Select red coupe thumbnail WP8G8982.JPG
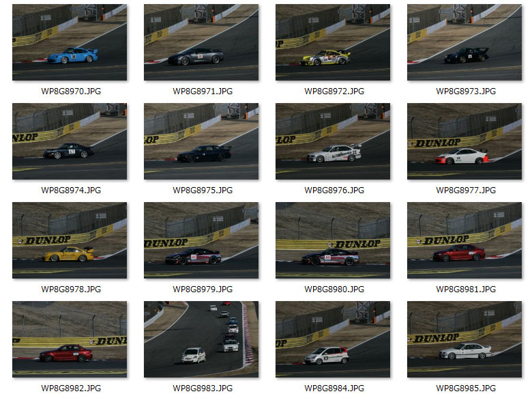Screen dimensions: 532x396 [x=70, y=339]
